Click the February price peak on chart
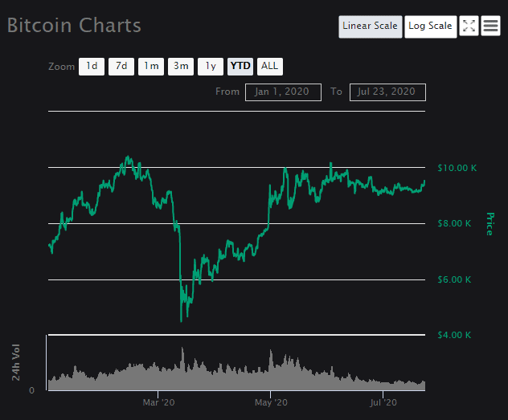Image resolution: width=508 pixels, height=420 pixels. (x=129, y=157)
